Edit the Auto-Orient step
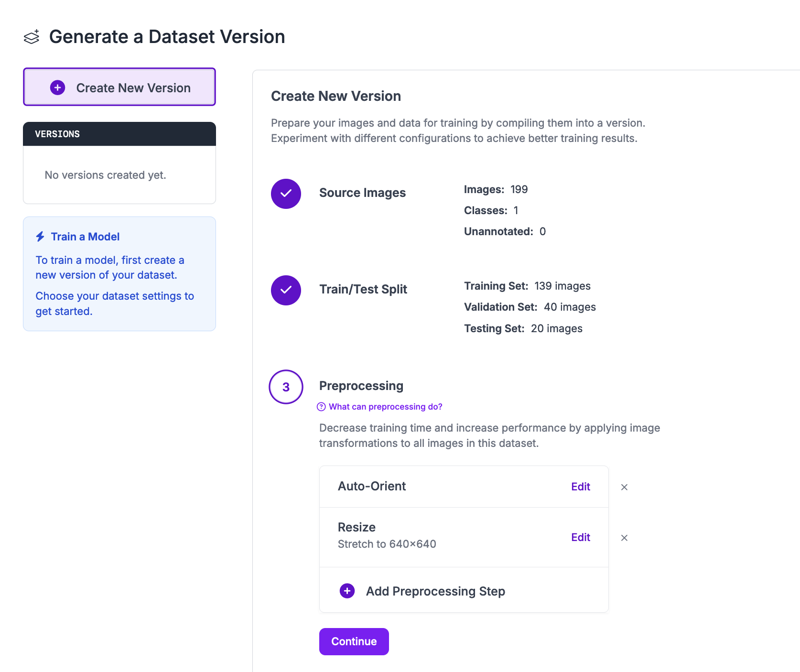Screen dimensions: 800x672 (580, 487)
